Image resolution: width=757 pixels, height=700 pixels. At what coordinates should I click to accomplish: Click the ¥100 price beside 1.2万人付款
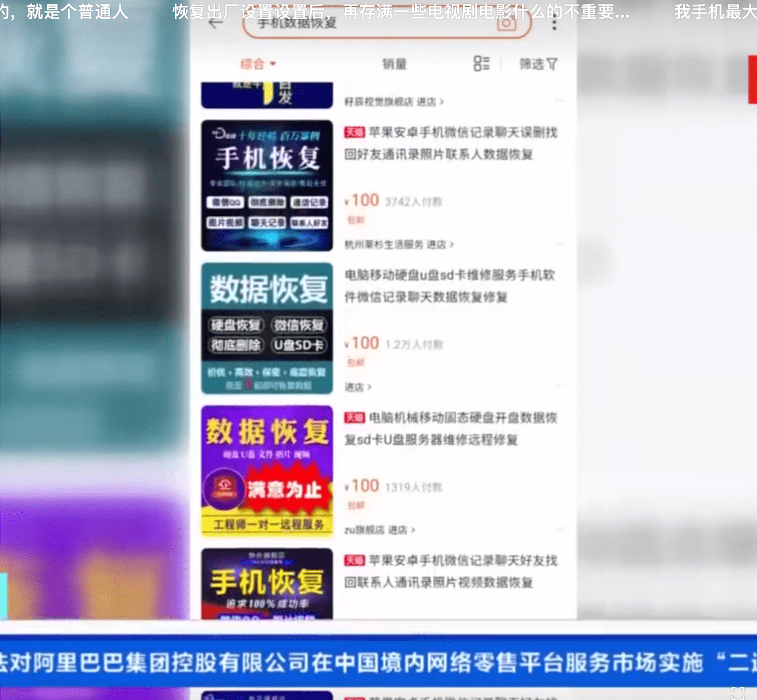(x=362, y=343)
